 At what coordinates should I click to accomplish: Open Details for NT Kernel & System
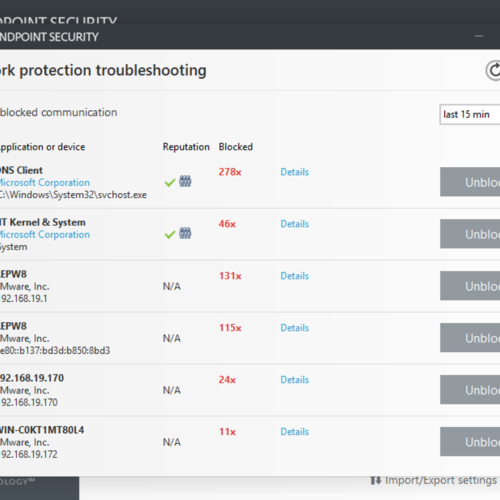pyautogui.click(x=295, y=224)
